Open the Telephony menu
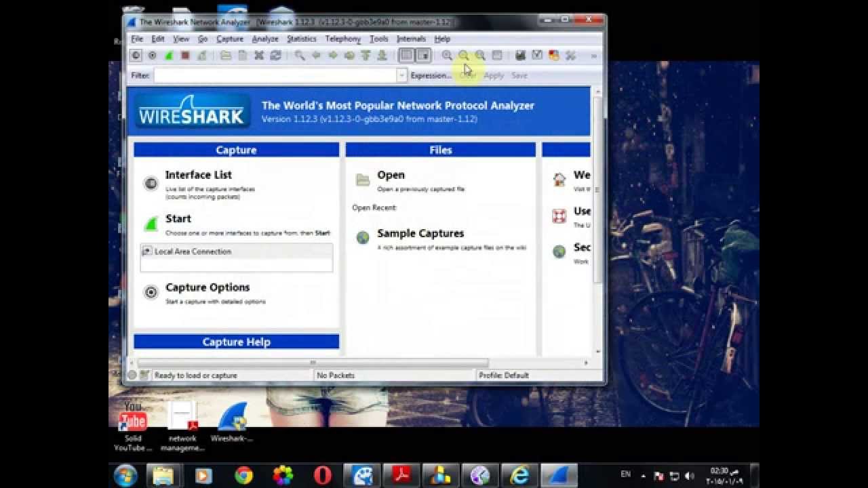The image size is (868, 488). pos(343,39)
